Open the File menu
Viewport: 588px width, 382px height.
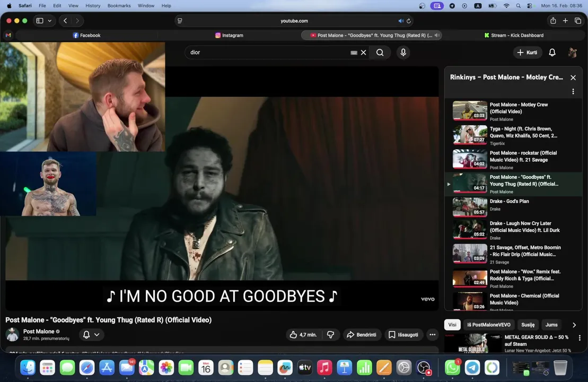click(x=42, y=6)
